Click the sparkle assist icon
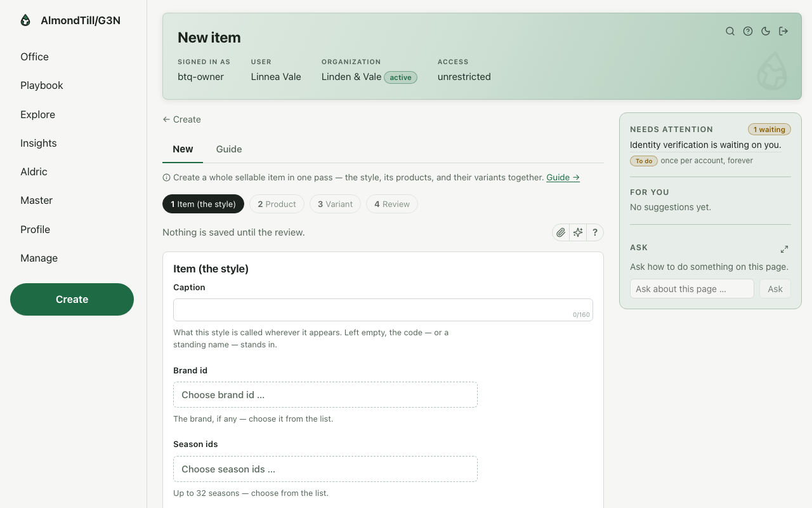The width and height of the screenshot is (812, 508). coord(578,232)
